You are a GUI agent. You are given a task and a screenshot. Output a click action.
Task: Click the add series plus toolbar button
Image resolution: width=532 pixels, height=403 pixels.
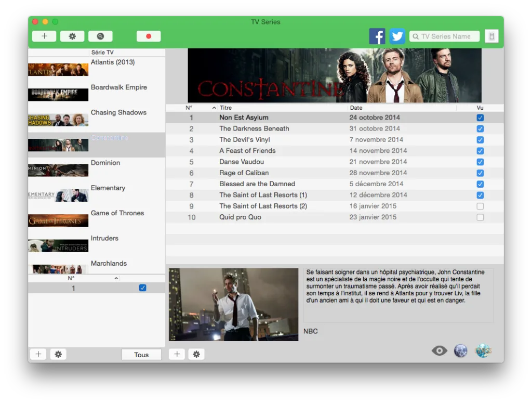point(44,36)
